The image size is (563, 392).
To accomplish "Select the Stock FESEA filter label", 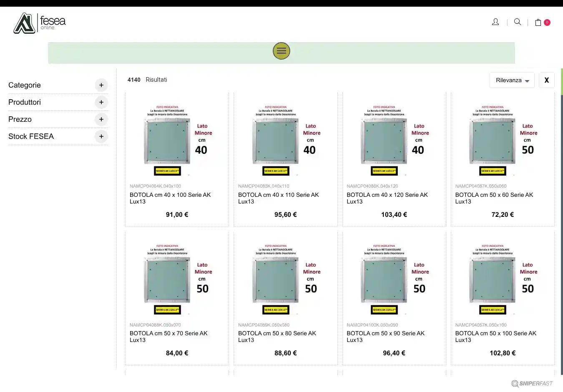I will click(31, 136).
